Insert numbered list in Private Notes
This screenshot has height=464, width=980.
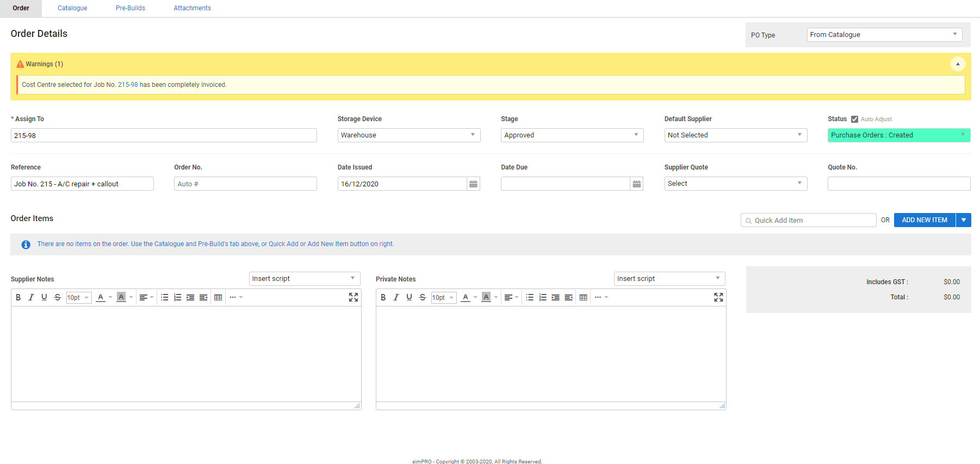(542, 297)
